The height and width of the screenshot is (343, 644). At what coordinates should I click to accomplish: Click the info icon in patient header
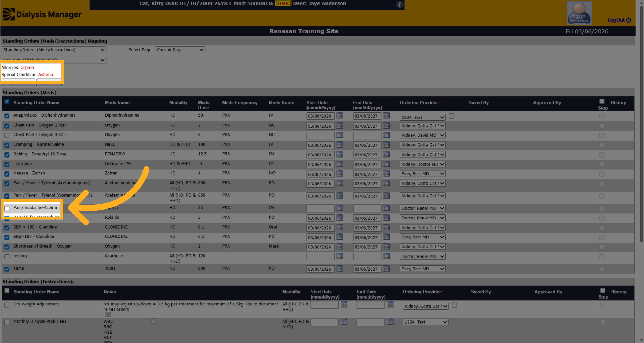400,4
